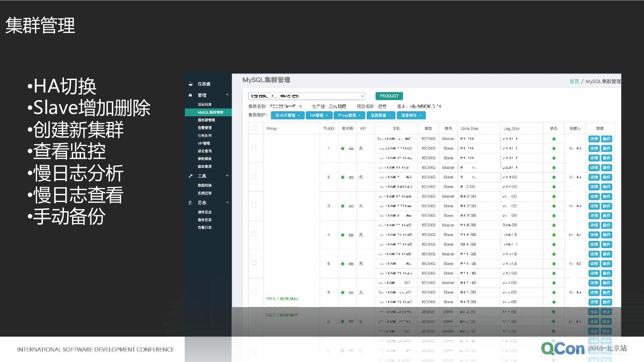The width and height of the screenshot is (644, 362).
Task: Open 告警管理 in the sidebar
Action: click(205, 128)
